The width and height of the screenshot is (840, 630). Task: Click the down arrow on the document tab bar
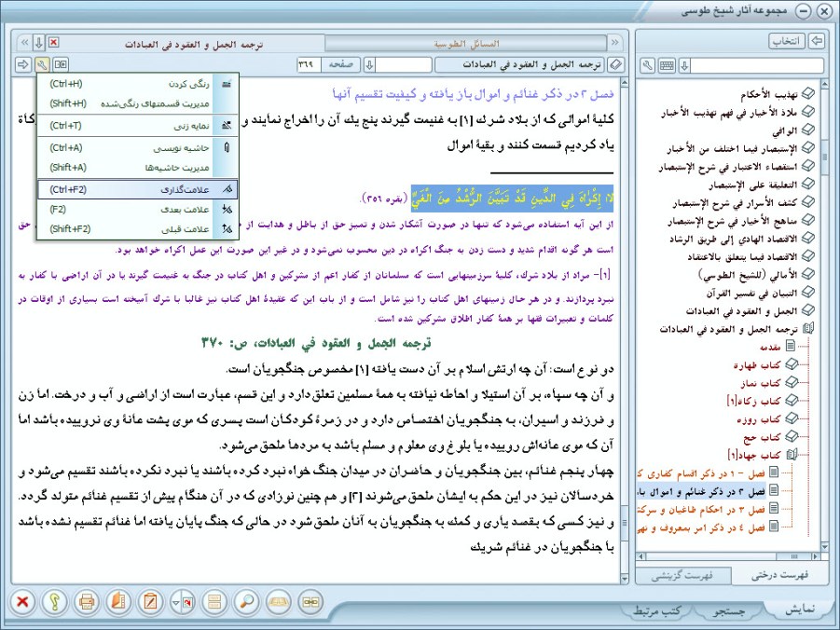(38, 43)
